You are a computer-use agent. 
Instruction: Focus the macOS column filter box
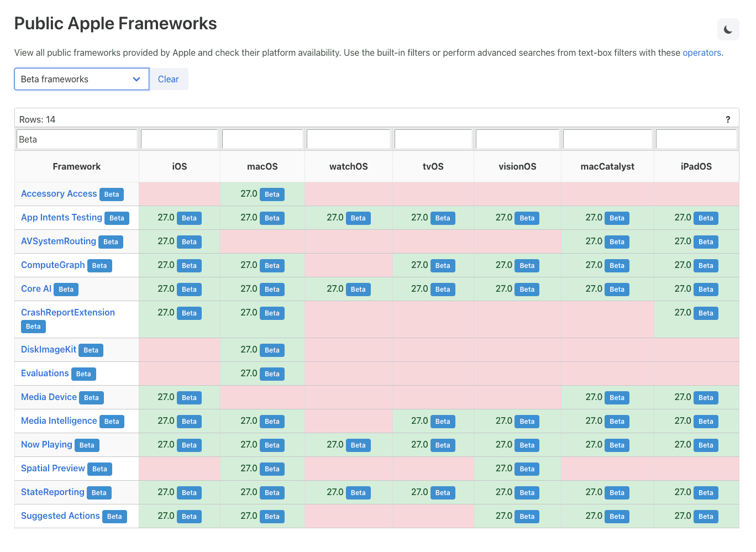[262, 139]
